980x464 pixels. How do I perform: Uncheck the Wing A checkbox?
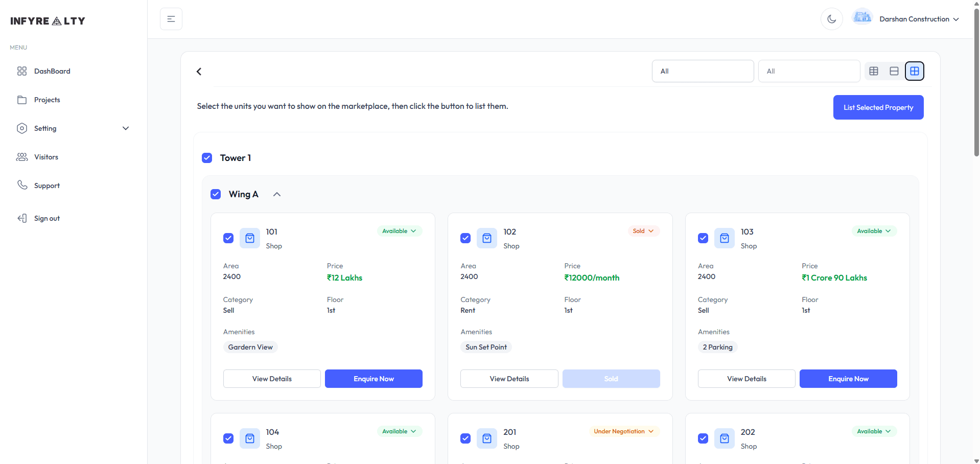point(216,194)
